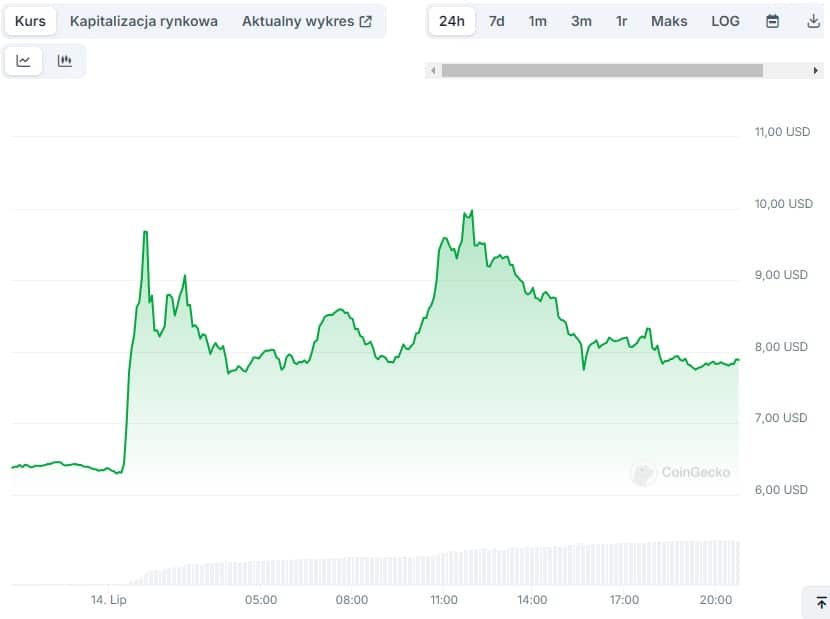Click the download chart data icon
This screenshot has width=830, height=619.
pos(812,21)
